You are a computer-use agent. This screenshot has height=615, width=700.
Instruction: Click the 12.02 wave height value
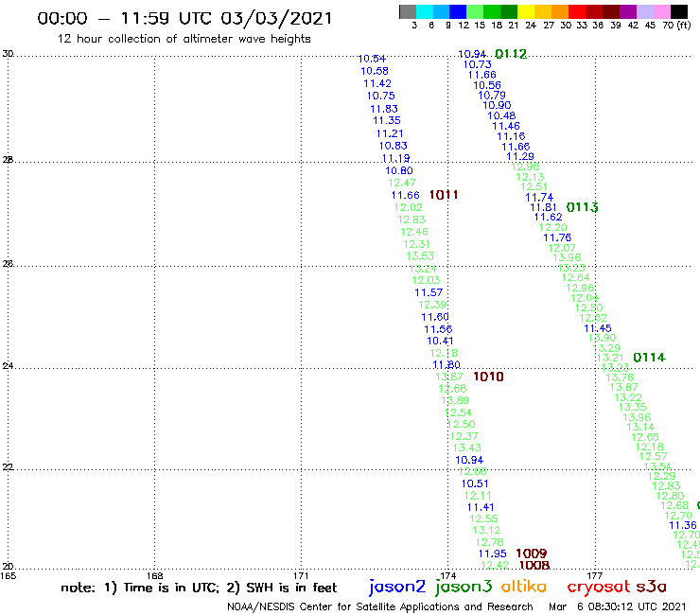point(408,207)
